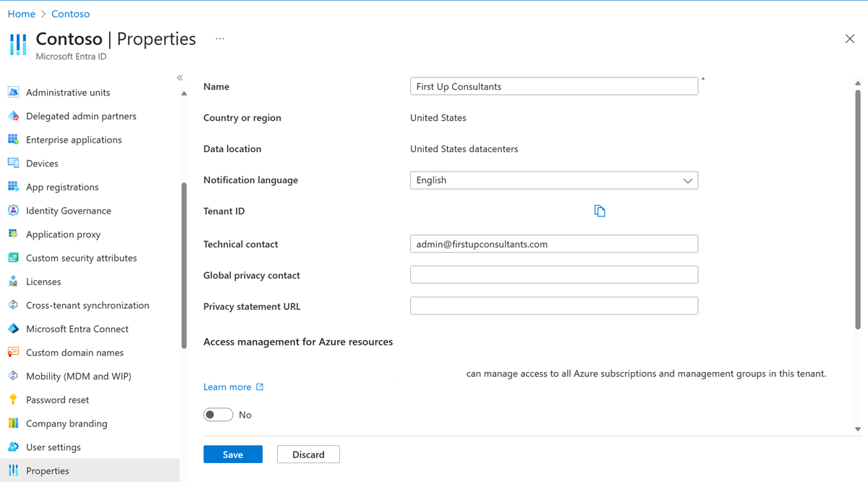Screen dimensions: 868x482
Task: Click the Licenses icon in sidebar
Action: click(x=13, y=282)
